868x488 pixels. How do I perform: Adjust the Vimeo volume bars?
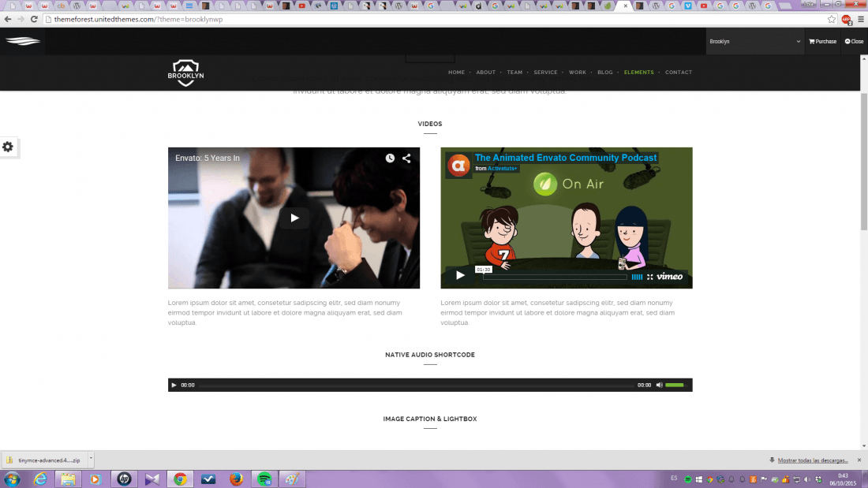pyautogui.click(x=637, y=277)
